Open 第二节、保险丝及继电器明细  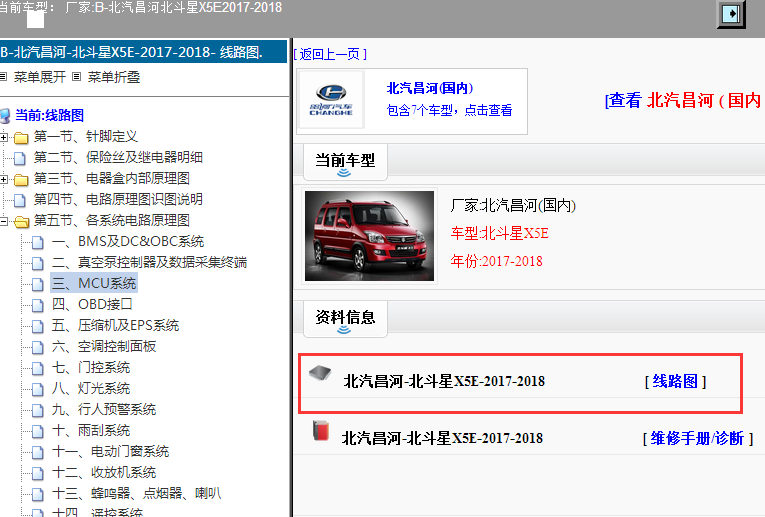coord(118,158)
